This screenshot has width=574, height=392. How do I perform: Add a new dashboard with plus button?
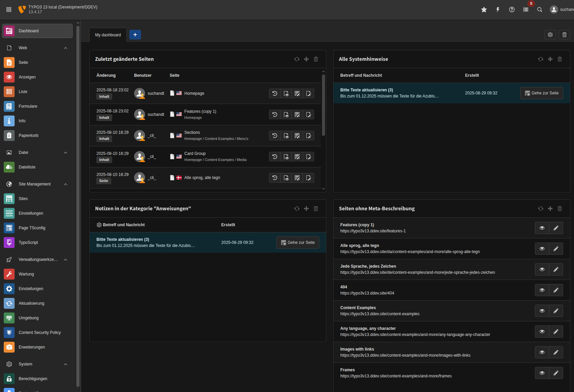[135, 35]
